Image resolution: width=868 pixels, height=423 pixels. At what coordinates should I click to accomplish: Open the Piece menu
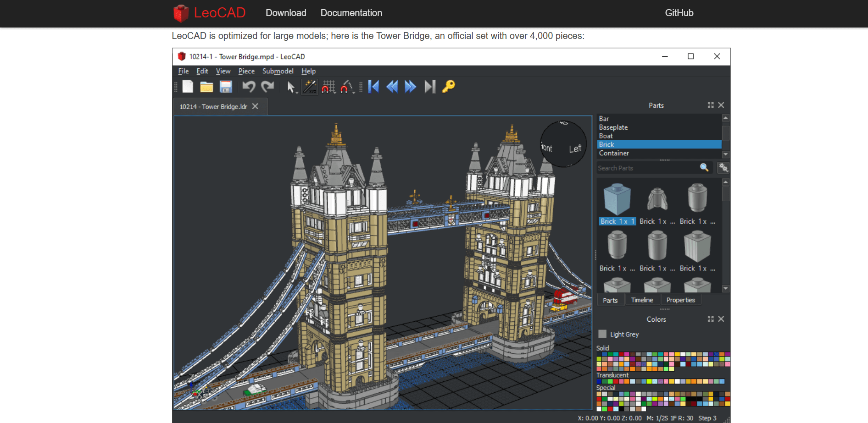click(246, 71)
